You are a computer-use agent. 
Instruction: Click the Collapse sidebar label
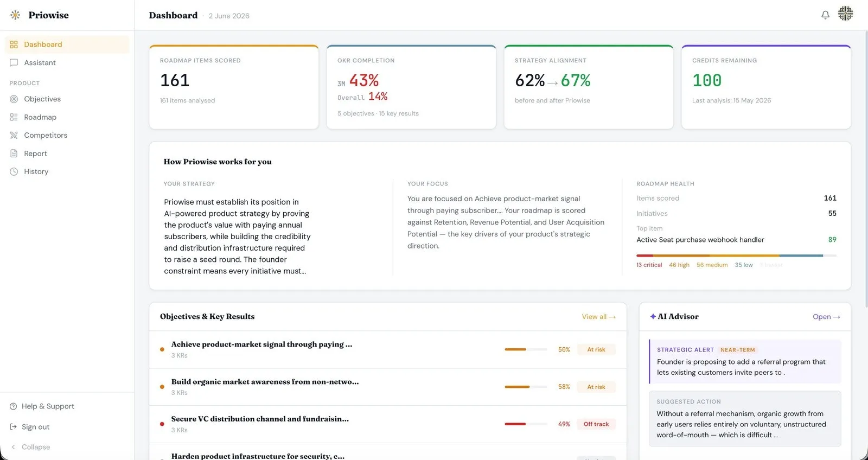click(x=36, y=447)
